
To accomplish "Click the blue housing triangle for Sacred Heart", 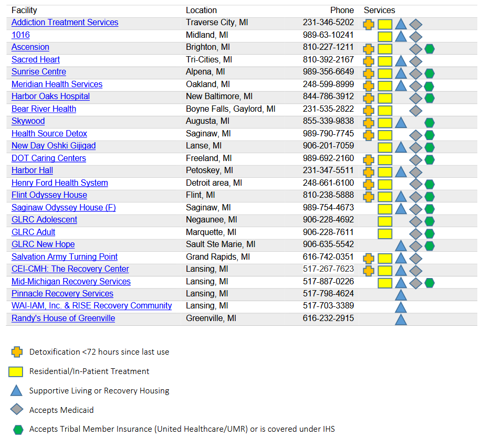I will (401, 61).
